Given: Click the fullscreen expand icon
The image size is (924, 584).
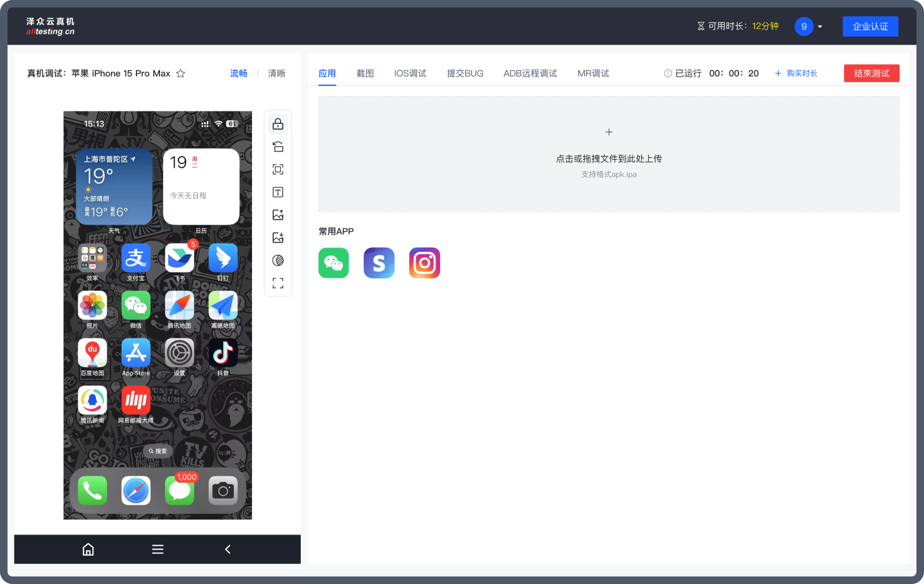Looking at the screenshot, I should coord(278,283).
